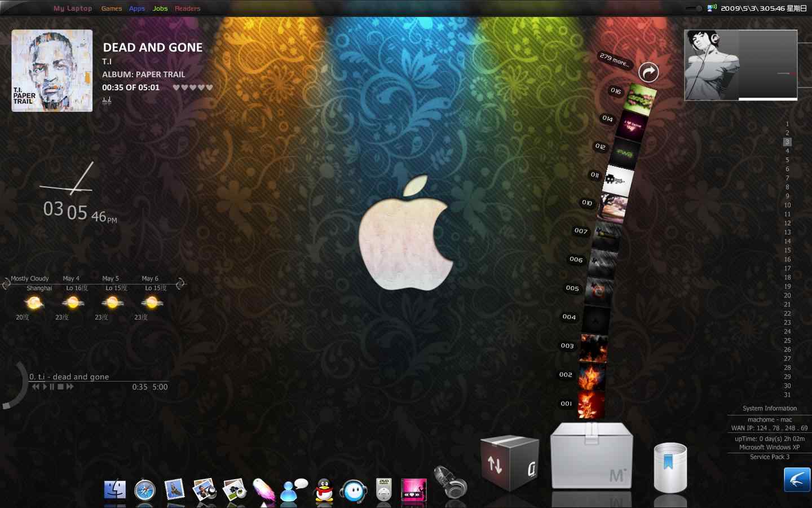Click the May 4 forecast icon

point(73,303)
